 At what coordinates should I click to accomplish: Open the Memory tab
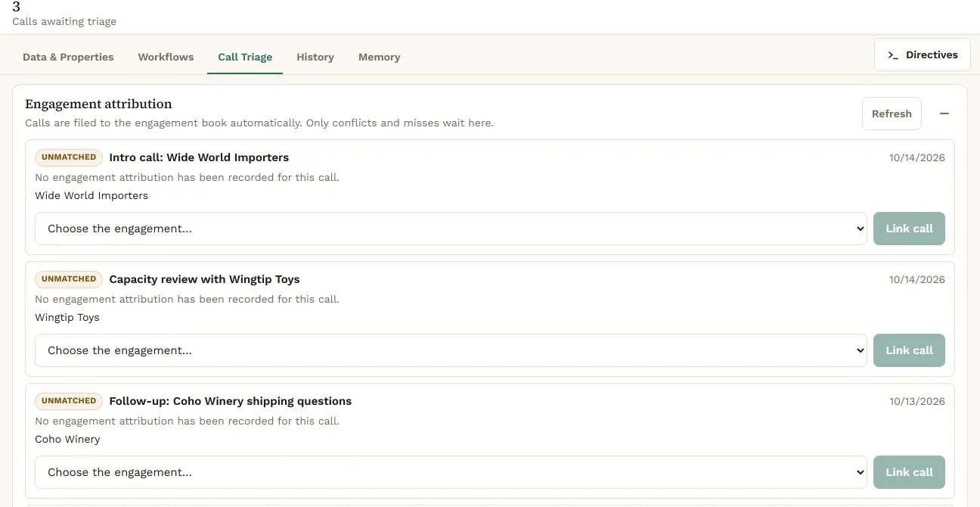pos(380,57)
